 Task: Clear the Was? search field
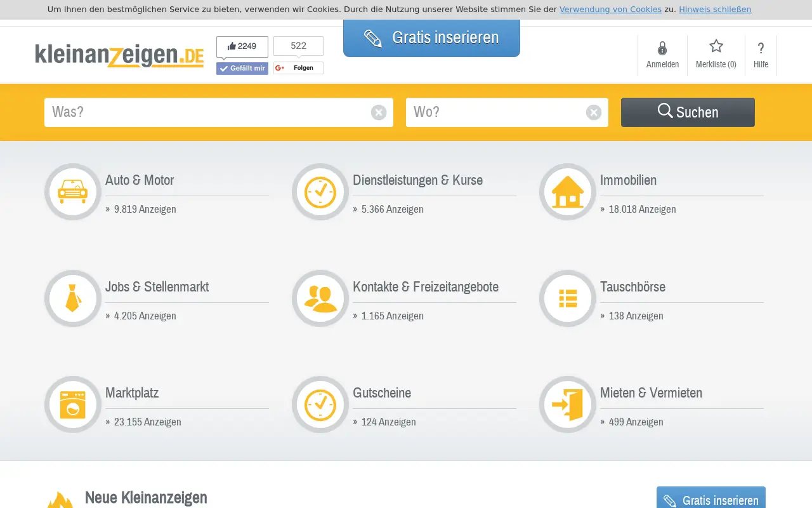[379, 112]
